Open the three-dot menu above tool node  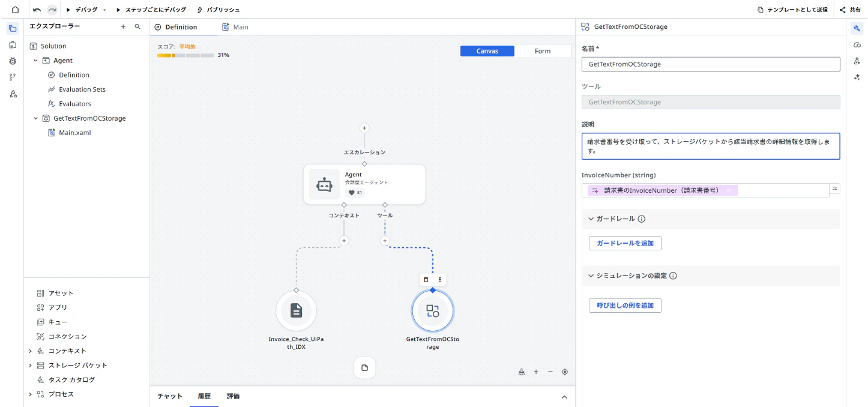click(x=440, y=279)
